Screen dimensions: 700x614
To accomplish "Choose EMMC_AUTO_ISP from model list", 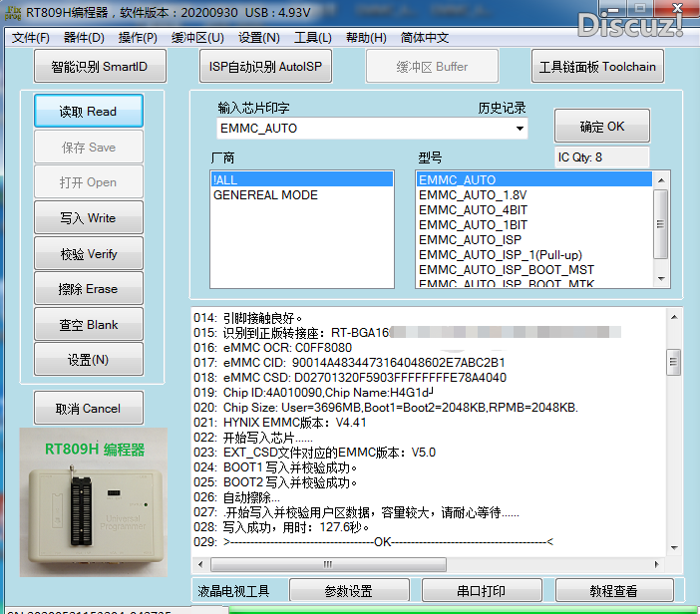I will point(470,240).
